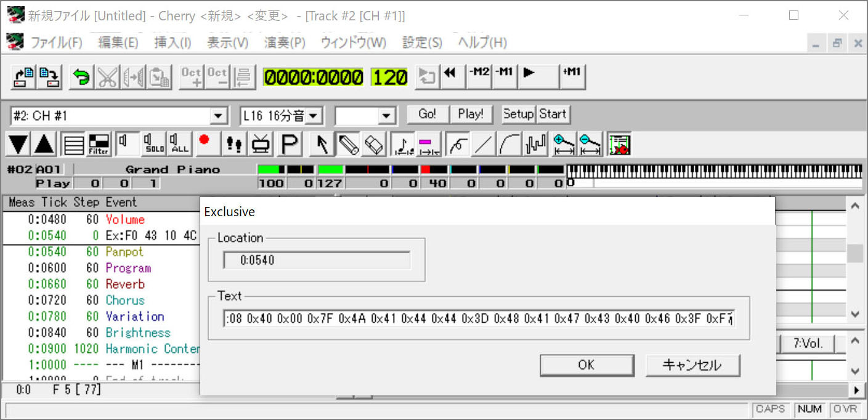Toggle the SOLO speaker icon
The width and height of the screenshot is (868, 420).
(x=153, y=144)
